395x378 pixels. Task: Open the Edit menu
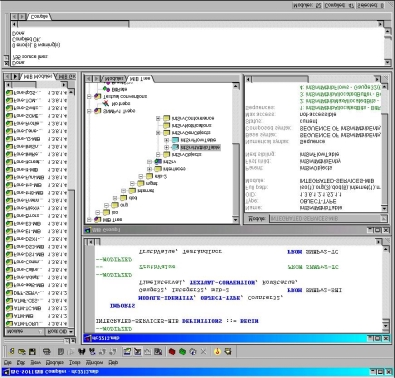pos(20,362)
